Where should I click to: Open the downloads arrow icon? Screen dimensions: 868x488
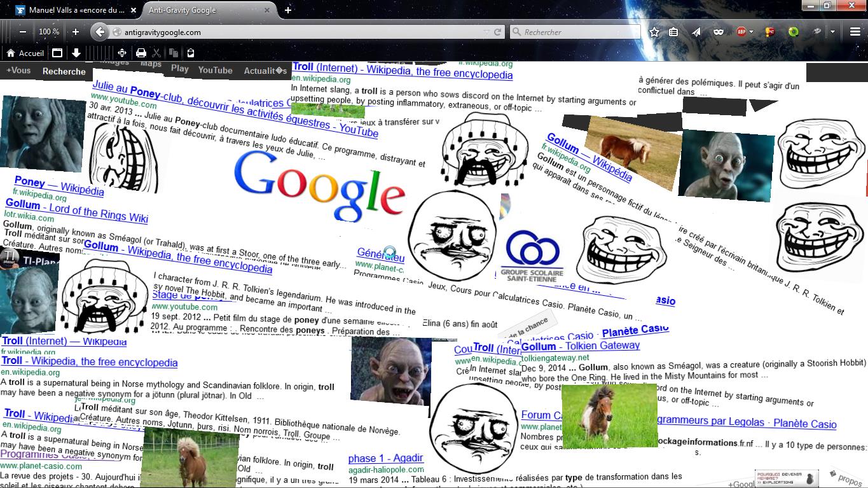[x=76, y=53]
